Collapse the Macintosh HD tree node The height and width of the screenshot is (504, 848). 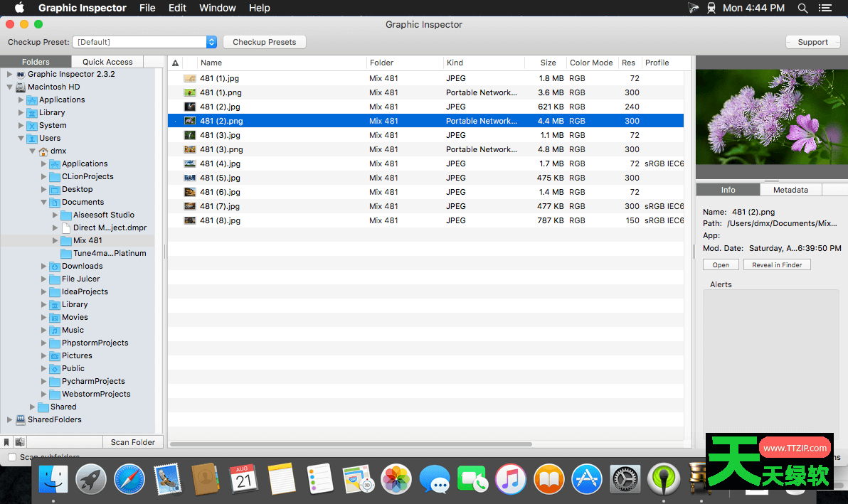(x=9, y=87)
